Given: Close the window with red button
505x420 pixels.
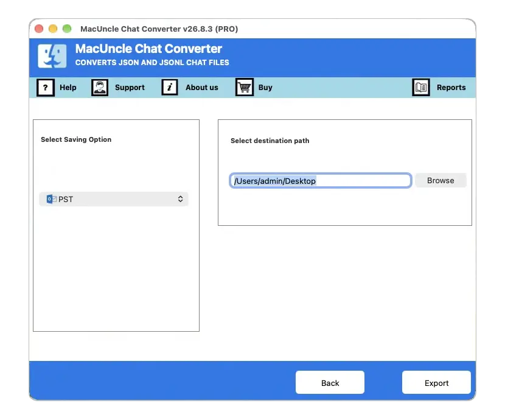Looking at the screenshot, I should point(39,29).
